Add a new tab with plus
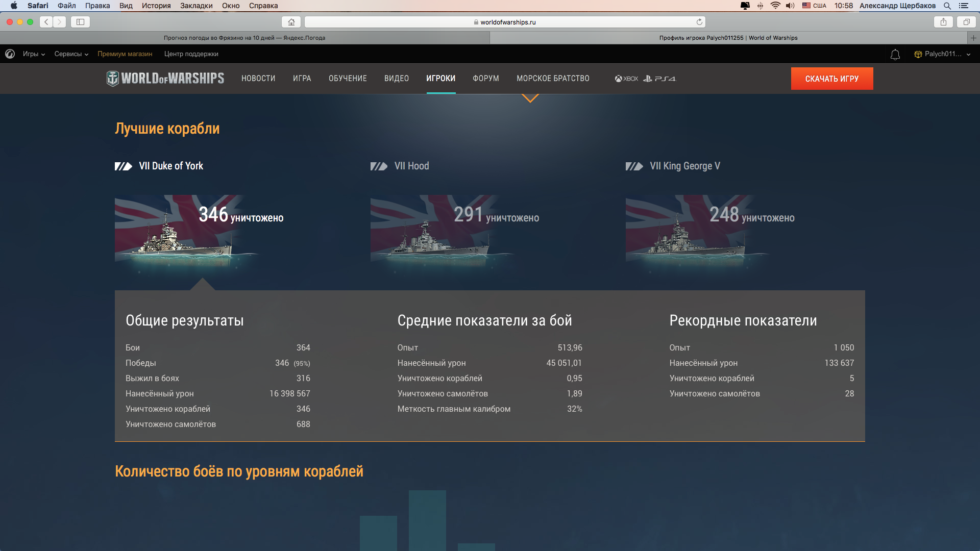Viewport: 980px width, 551px height. tap(973, 38)
